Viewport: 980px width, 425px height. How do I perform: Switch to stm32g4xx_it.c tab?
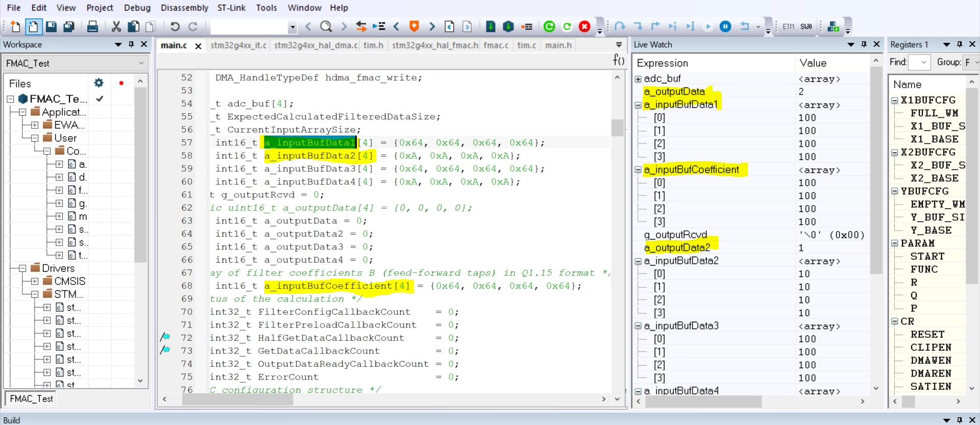pyautogui.click(x=238, y=45)
